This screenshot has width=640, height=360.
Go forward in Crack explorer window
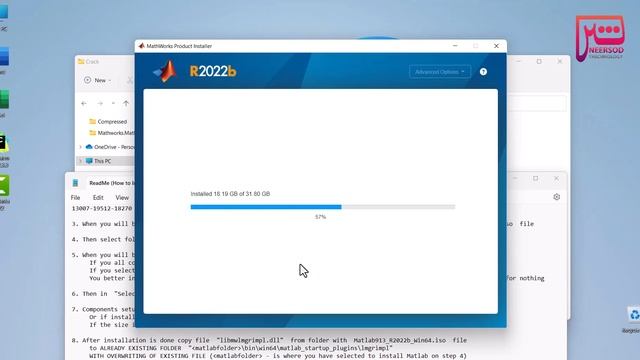point(100,103)
